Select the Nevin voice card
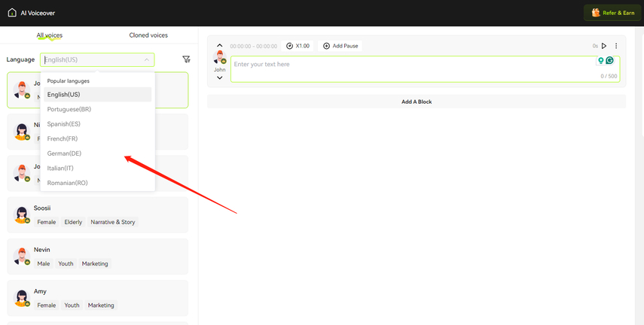This screenshot has width=644, height=325. [98, 257]
